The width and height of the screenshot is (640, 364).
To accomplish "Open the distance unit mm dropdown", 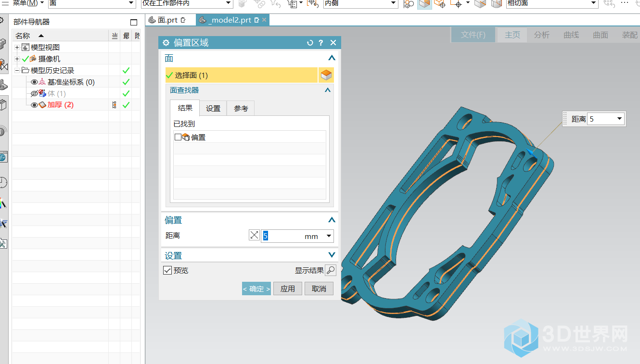I will point(329,236).
